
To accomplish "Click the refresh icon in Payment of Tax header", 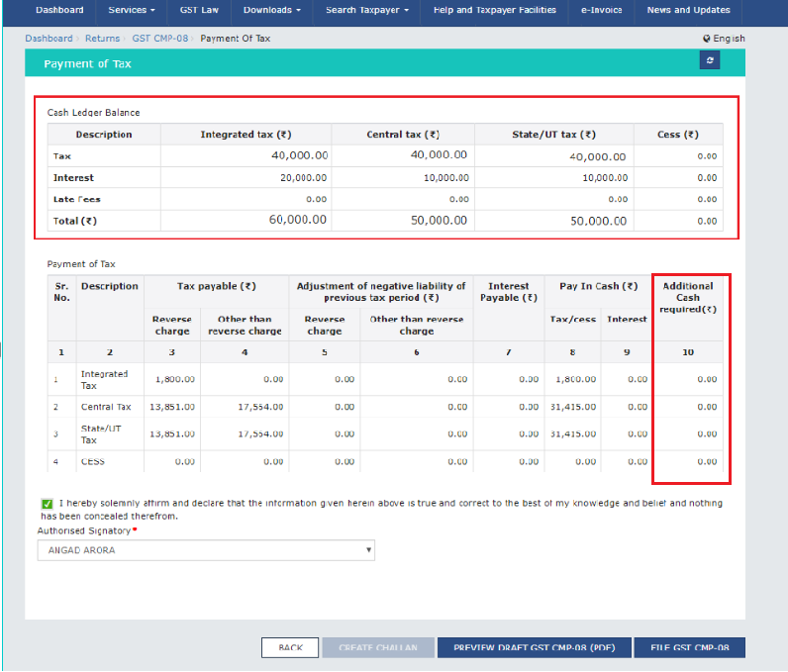I will coord(710,60).
